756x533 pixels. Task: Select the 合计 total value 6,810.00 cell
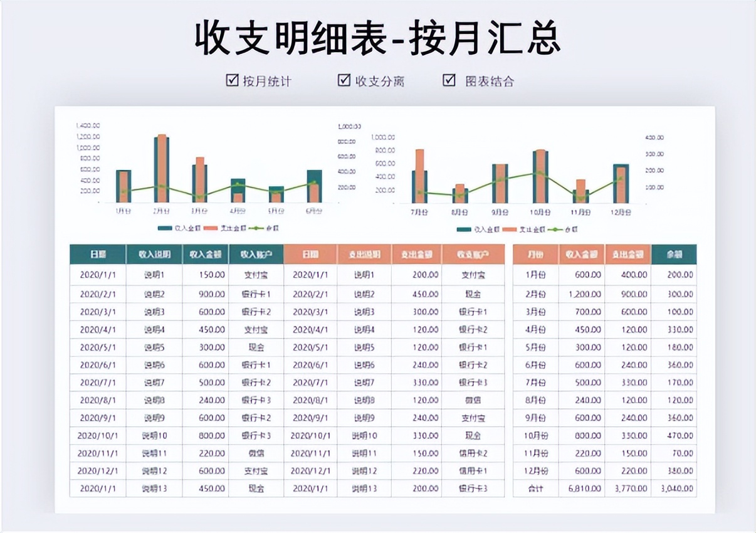(x=584, y=488)
